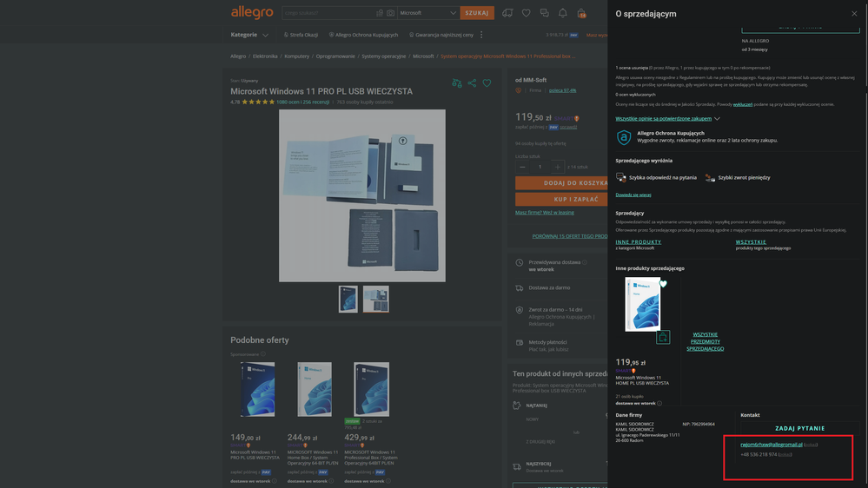Click the compare scales icon above product
Image resolution: width=868 pixels, height=488 pixels.
[x=457, y=83]
